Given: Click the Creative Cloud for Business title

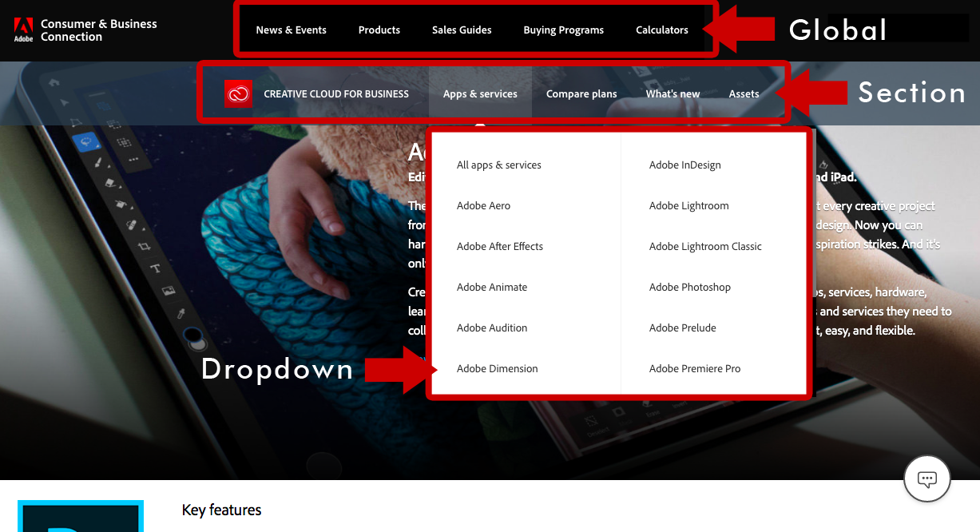Looking at the screenshot, I should (336, 93).
